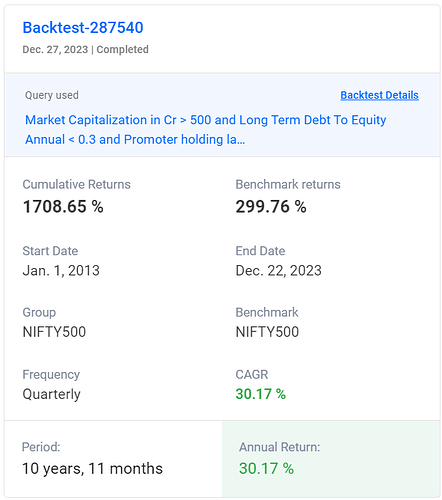Viewport: 442px width, 500px height.
Task: Select the End Date Dec. 22, 2023
Action: (278, 270)
